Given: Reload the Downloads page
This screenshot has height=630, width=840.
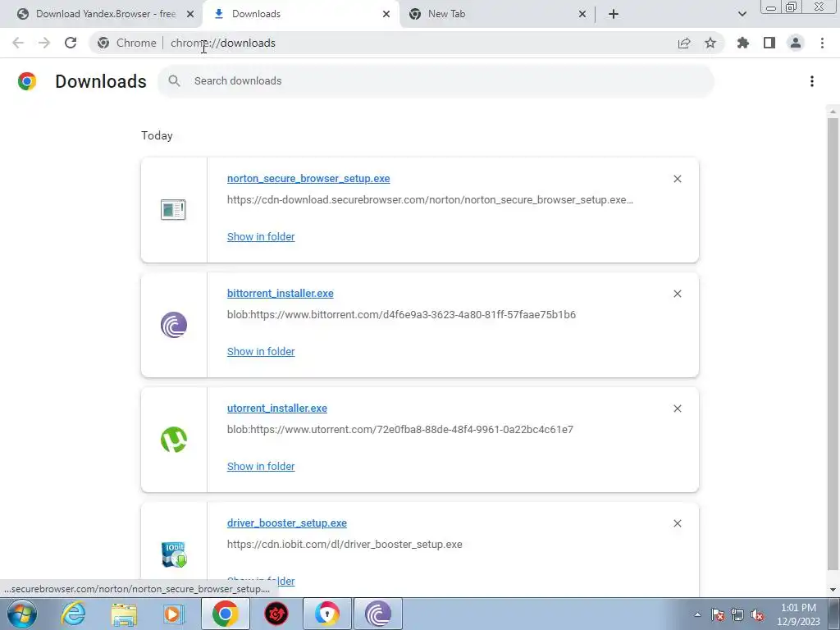Looking at the screenshot, I should (71, 43).
